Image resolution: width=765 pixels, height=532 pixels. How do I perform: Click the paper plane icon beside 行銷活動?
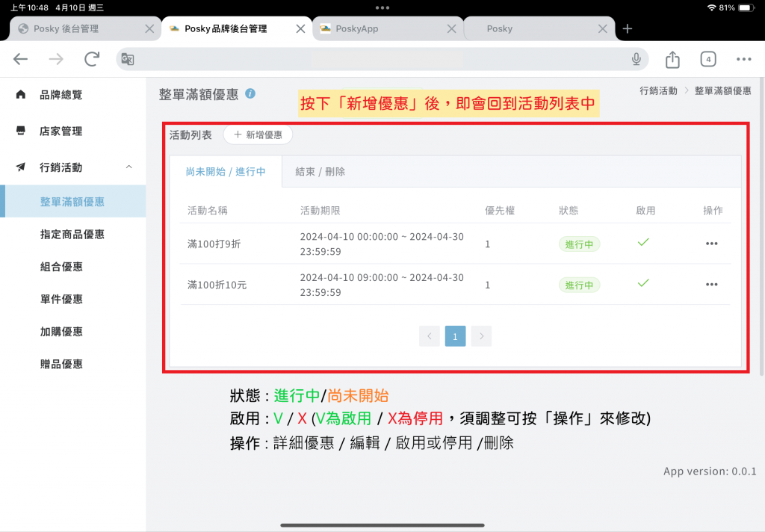point(20,167)
